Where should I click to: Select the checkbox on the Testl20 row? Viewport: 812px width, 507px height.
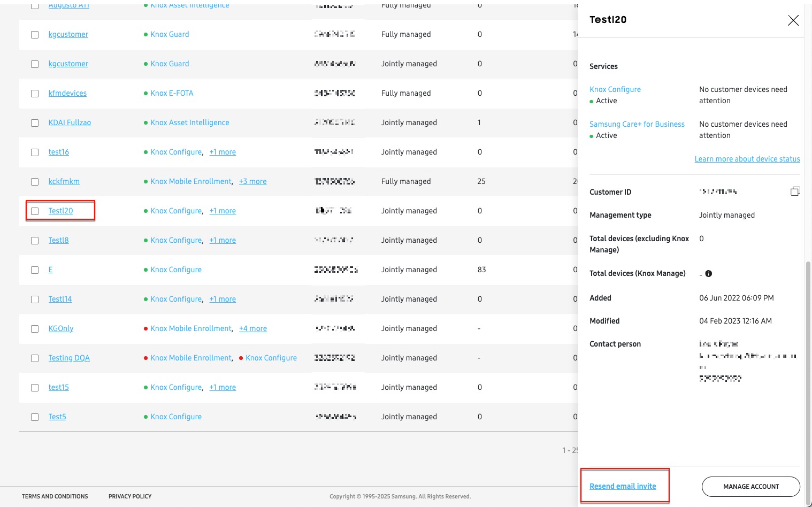click(35, 211)
